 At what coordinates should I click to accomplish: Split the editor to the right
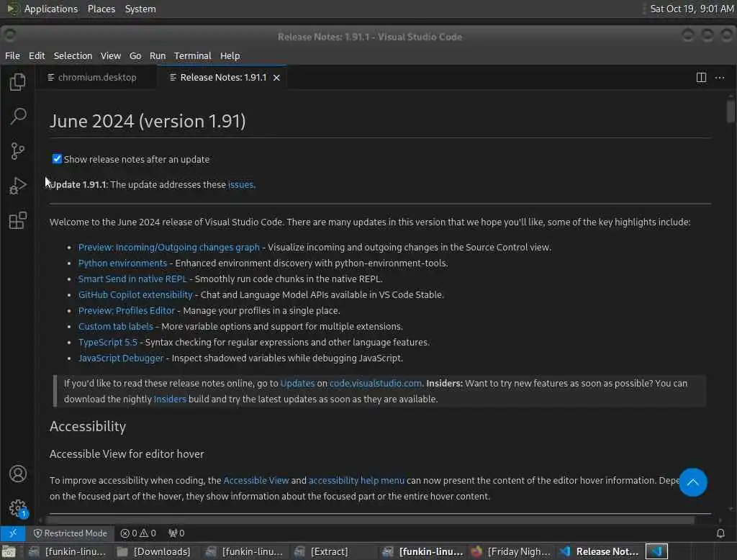[x=701, y=77]
